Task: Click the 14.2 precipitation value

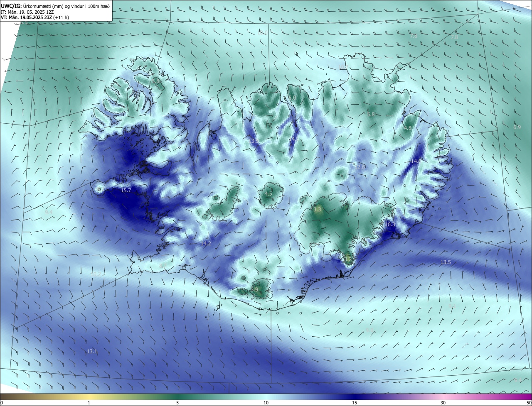Action: point(206,243)
